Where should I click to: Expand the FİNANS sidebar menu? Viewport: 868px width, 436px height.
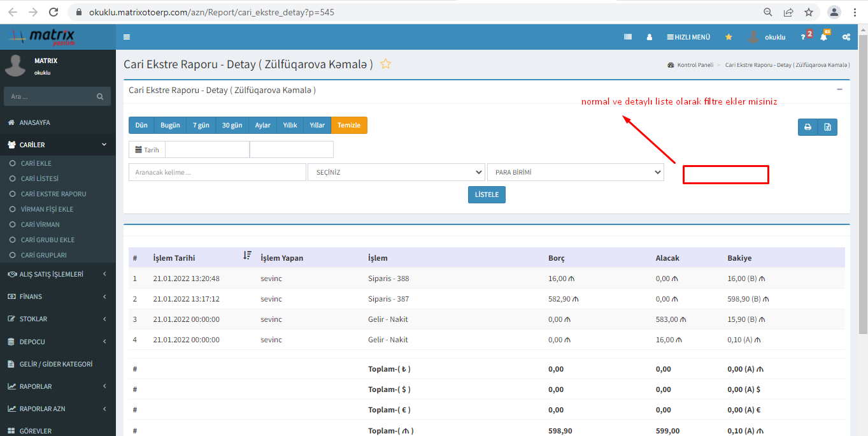[57, 296]
